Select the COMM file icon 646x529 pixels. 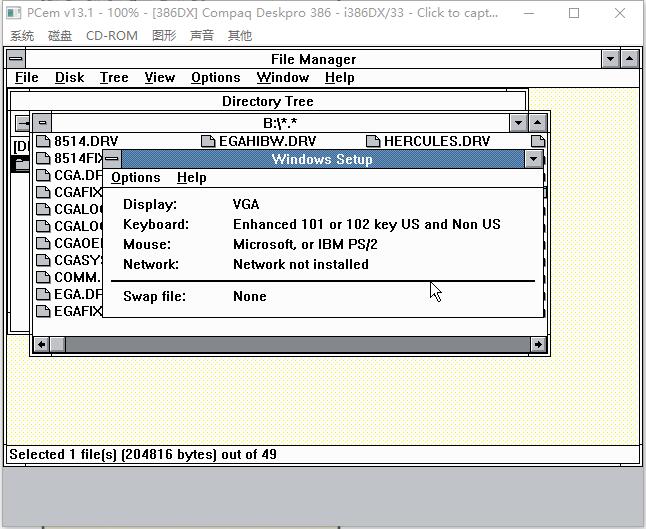click(42, 277)
